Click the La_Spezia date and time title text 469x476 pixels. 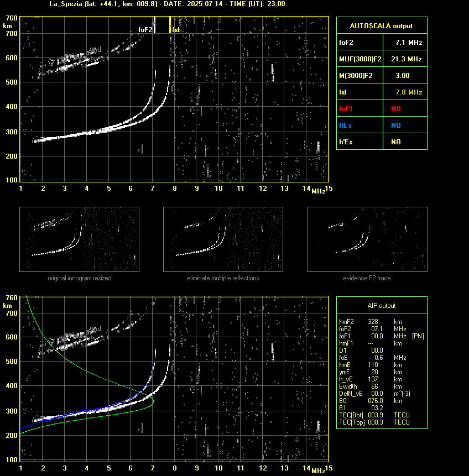click(x=167, y=4)
